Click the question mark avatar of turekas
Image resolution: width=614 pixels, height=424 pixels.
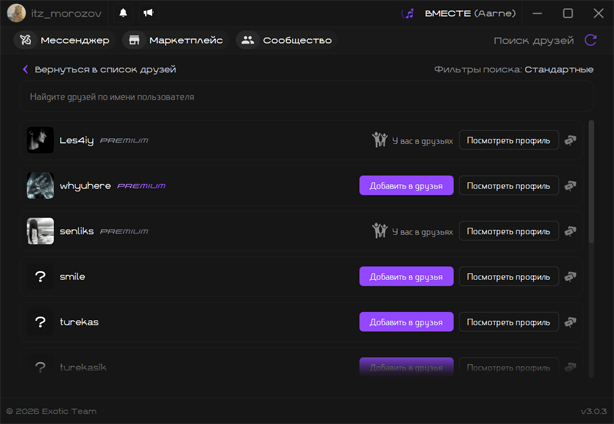click(x=40, y=322)
